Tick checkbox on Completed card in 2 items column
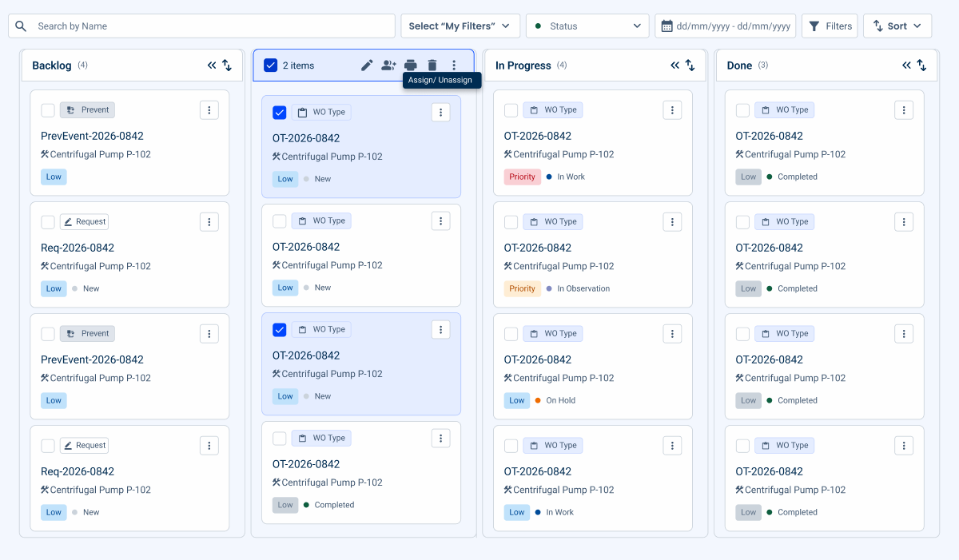This screenshot has width=959, height=560. coord(279,439)
